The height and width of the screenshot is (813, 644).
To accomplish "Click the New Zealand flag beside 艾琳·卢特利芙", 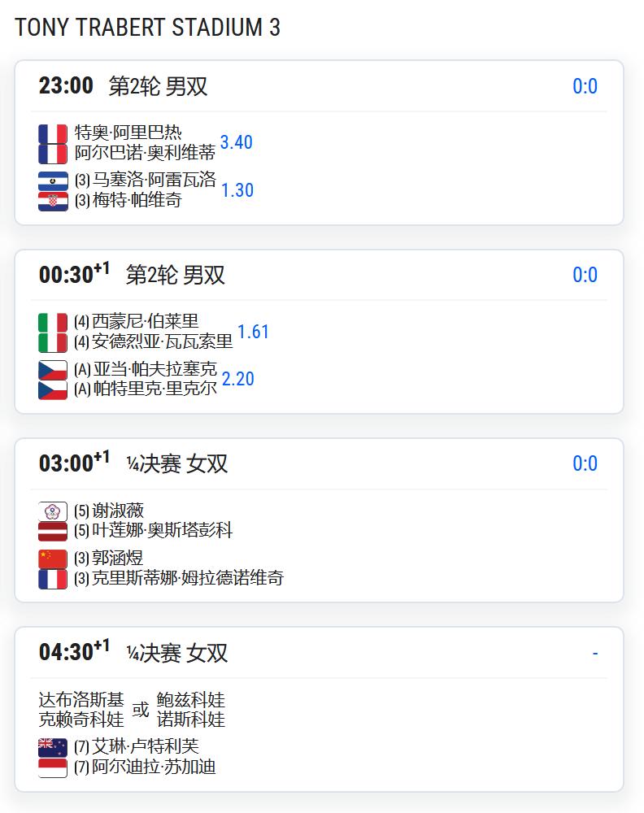I will pos(53,748).
